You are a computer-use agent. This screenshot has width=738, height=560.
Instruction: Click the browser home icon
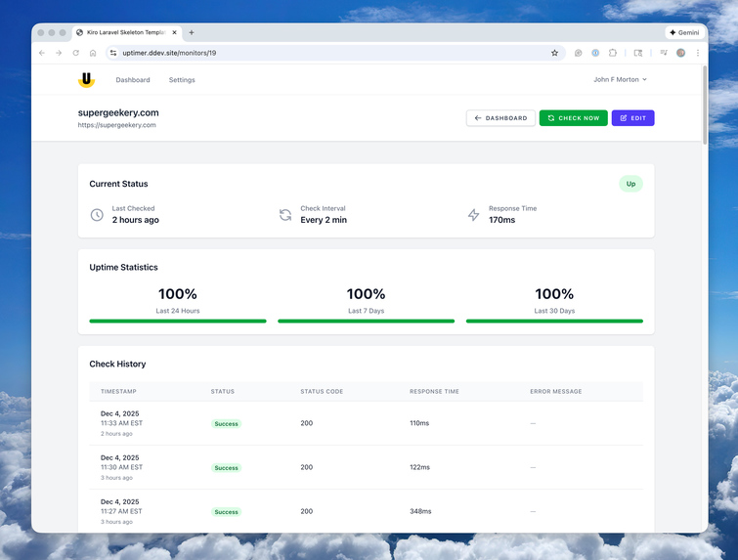pos(93,53)
